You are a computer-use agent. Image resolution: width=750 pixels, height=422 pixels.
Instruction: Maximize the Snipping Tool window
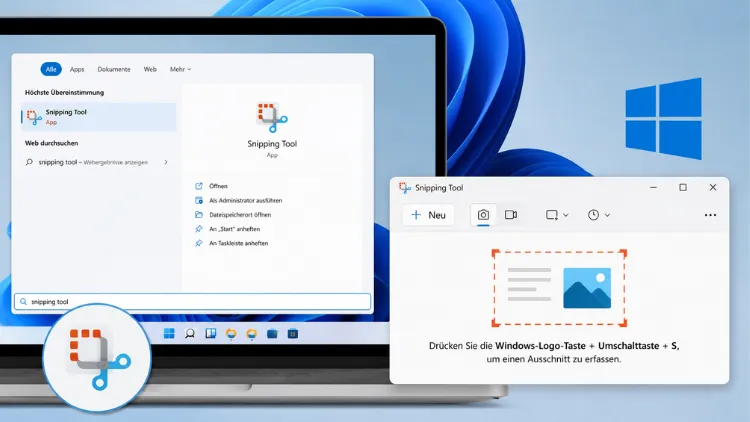pos(683,188)
